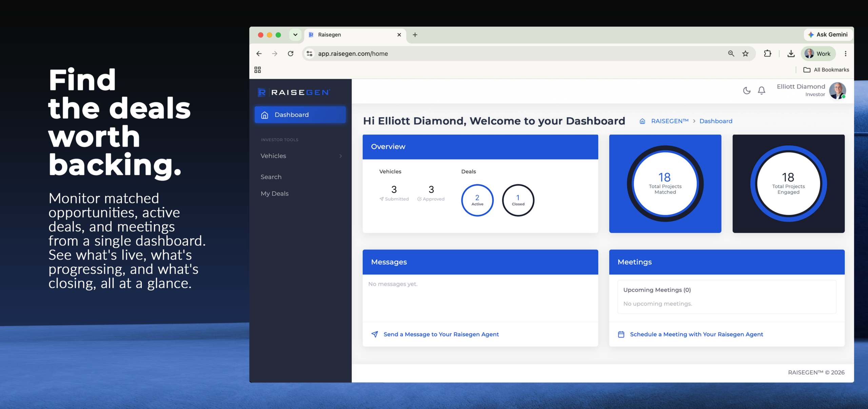The width and height of the screenshot is (868, 409).
Task: Click the RAISEGEN™ breadcrumb link
Action: 670,121
